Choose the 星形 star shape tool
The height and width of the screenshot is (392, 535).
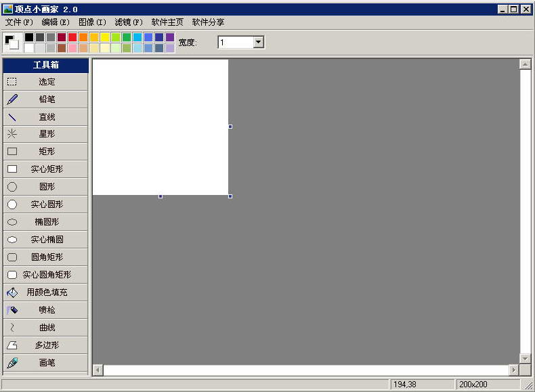point(46,134)
